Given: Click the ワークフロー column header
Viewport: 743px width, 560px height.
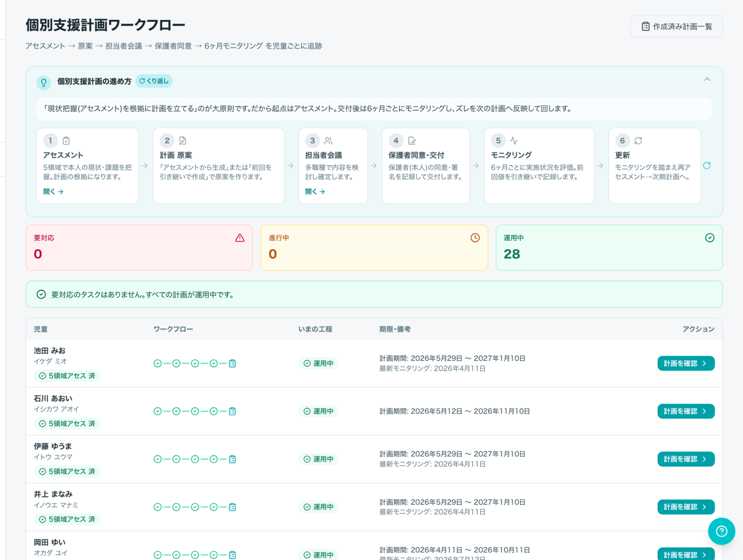Looking at the screenshot, I should 173,329.
